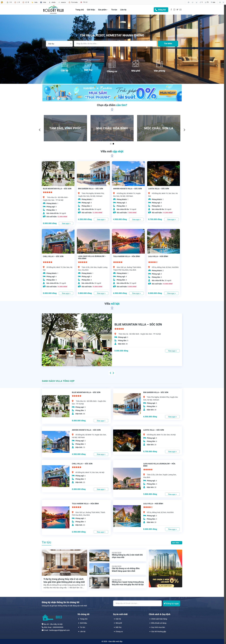The width and height of the screenshot is (226, 644).
Task: Expand the Sản phẩm menu
Action: tap(103, 10)
